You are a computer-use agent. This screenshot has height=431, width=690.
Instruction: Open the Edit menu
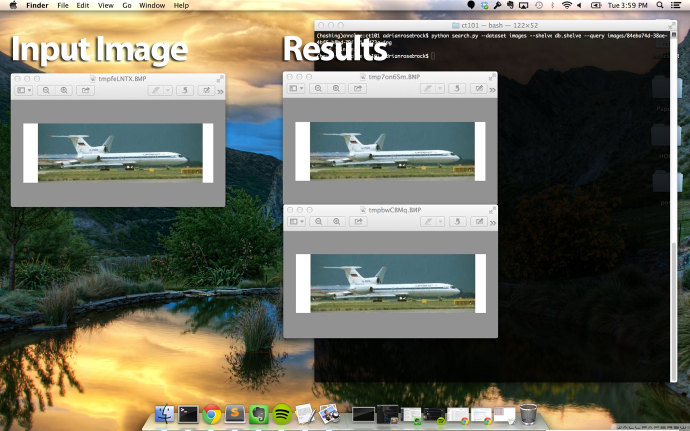click(x=83, y=5)
